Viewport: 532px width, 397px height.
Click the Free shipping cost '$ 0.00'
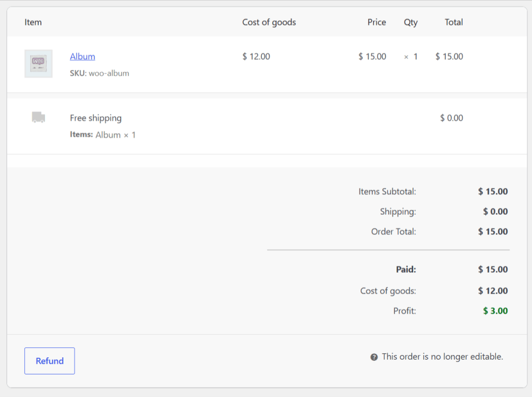tap(452, 118)
